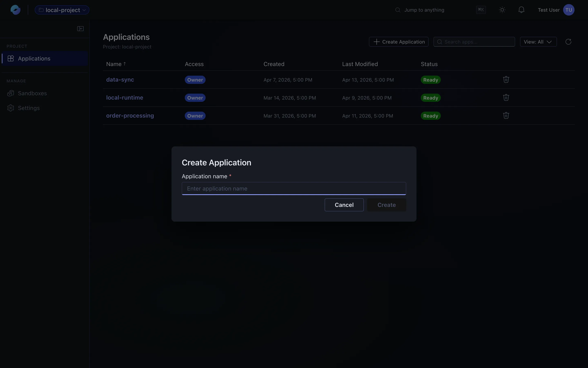Click the Search apps field
Screen dimensions: 588x368
click(x=474, y=42)
